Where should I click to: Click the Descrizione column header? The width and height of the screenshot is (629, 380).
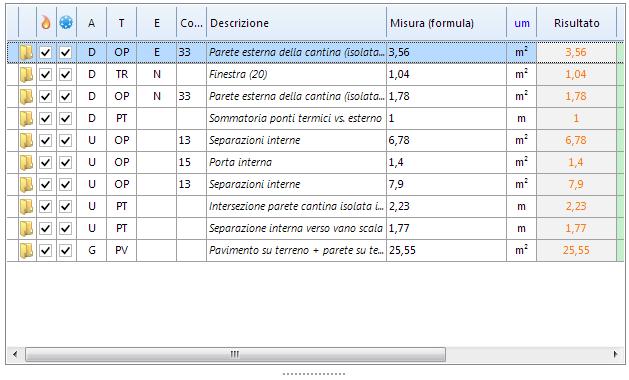pos(296,23)
